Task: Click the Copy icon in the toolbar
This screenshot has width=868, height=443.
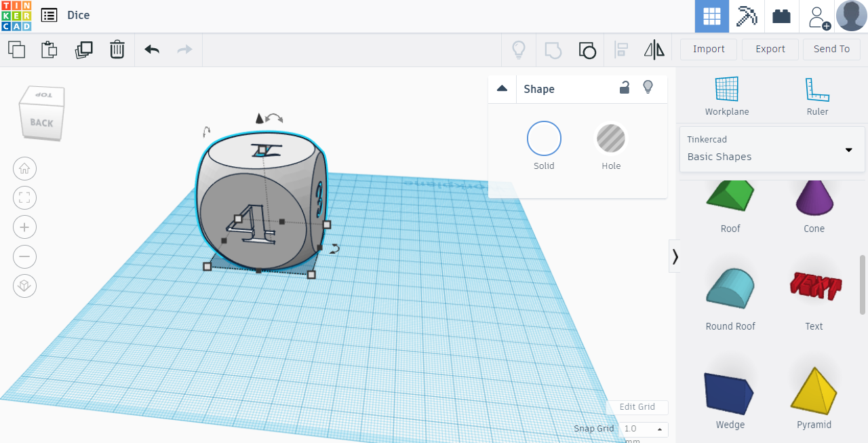Action: [16, 50]
